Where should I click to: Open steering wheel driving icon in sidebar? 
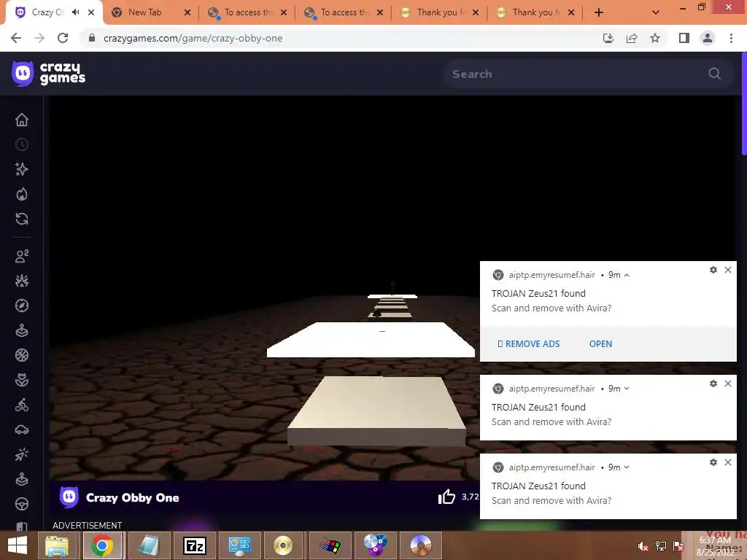tap(22, 504)
